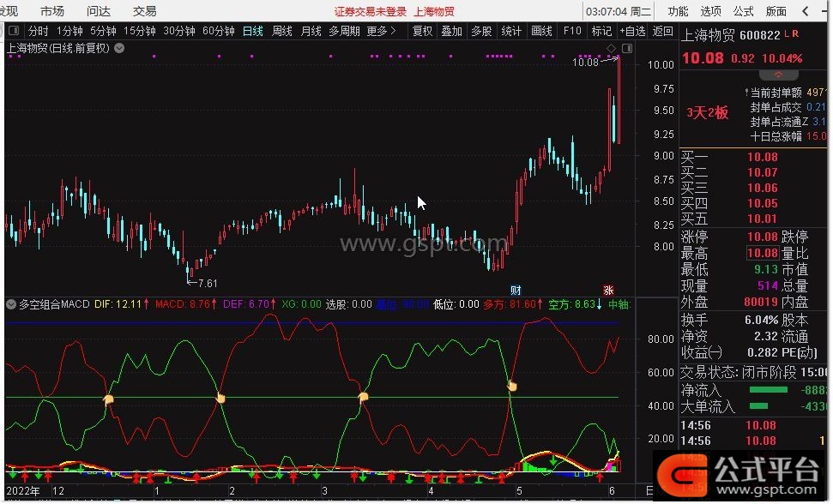Screen dimensions: 833x504
Task: Click the 3天2板 limit-up label
Action: click(708, 112)
